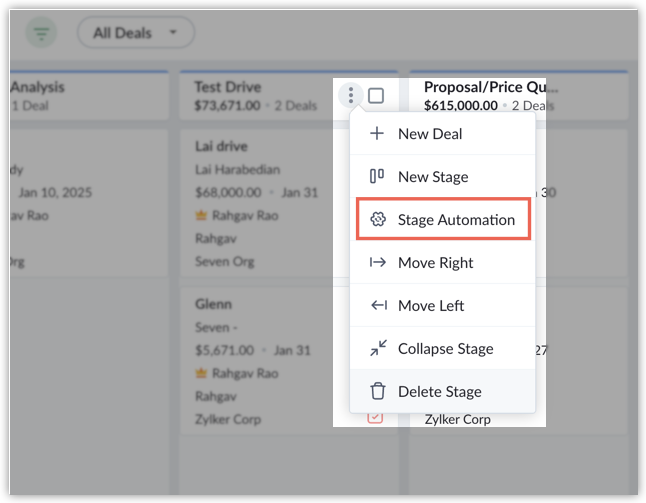Open the Lai drive deal card
Screen dimensions: 646x503
[221, 146]
